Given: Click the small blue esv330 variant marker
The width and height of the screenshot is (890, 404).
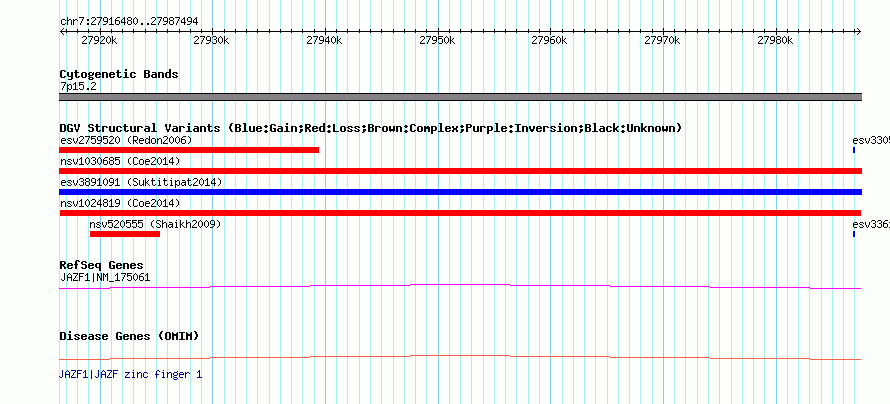Looking at the screenshot, I should [854, 150].
